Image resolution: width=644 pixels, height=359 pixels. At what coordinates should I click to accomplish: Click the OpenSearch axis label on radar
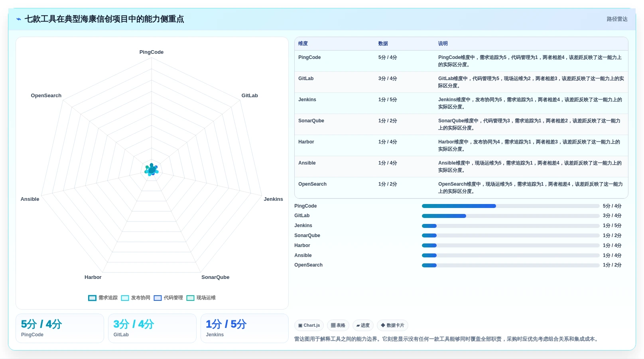tap(46, 96)
